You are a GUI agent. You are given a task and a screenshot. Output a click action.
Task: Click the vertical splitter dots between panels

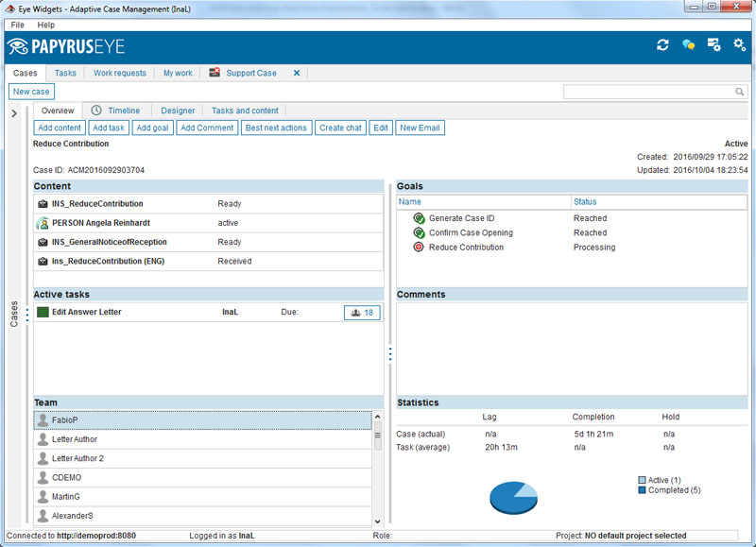click(390, 354)
